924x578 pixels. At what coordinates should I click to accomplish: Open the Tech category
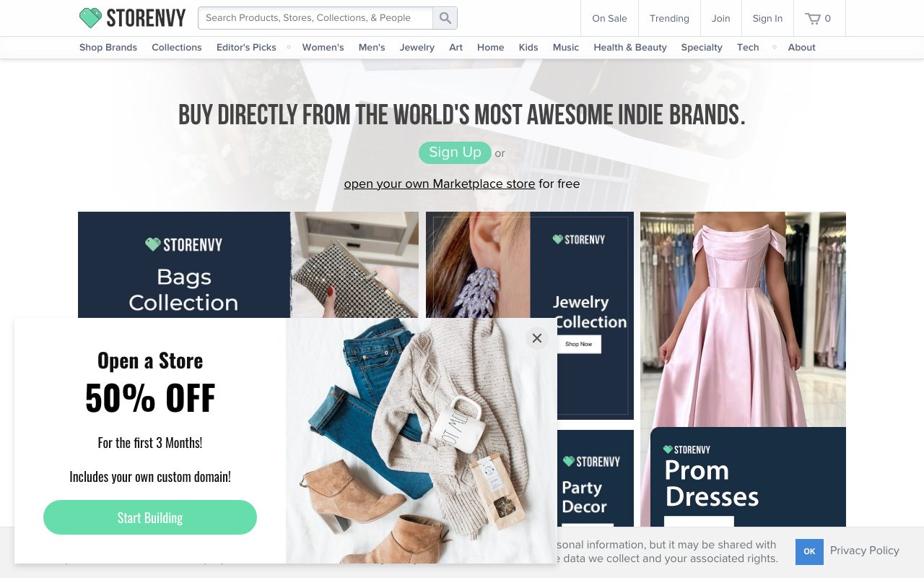748,47
